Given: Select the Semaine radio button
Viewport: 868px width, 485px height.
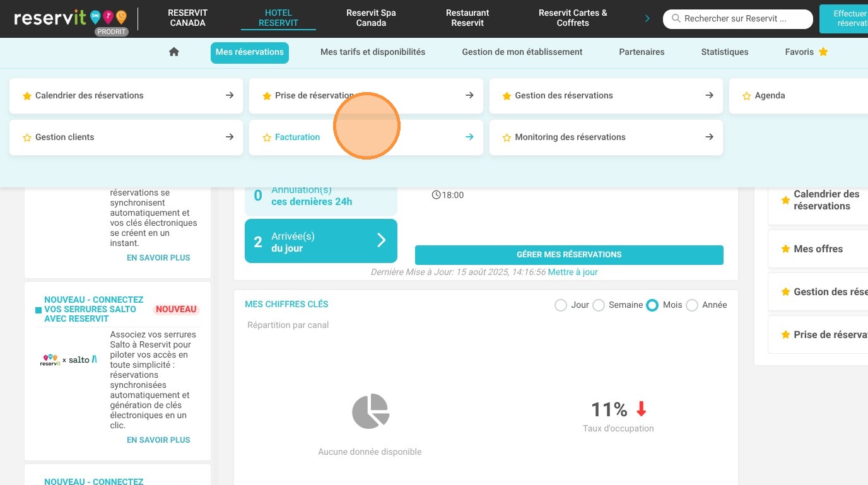Looking at the screenshot, I should [x=598, y=305].
